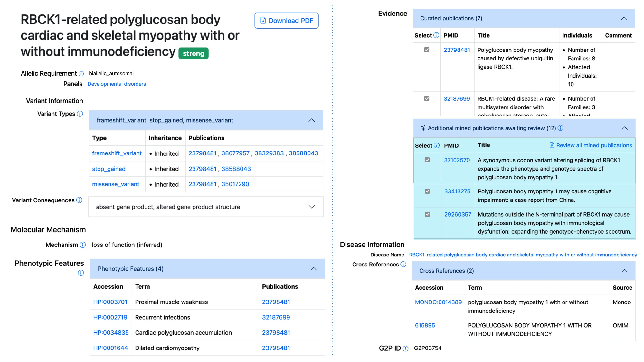Collapse the Curated publications (7) panel
Viewport: 644px width, 362px height.
[x=624, y=18]
